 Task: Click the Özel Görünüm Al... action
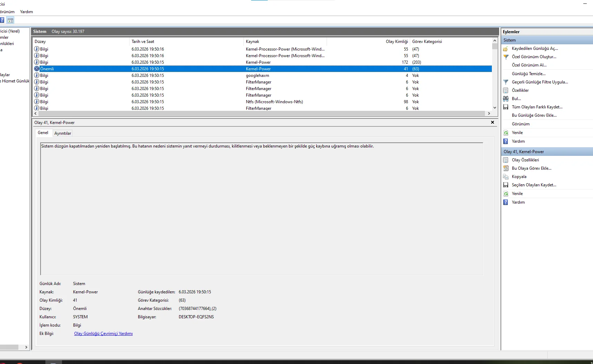tap(529, 65)
